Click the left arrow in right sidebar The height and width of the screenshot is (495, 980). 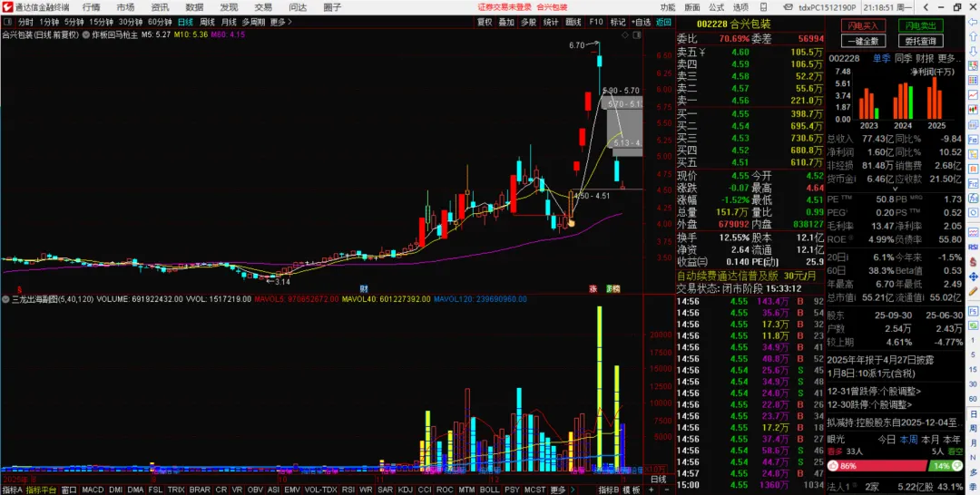click(973, 22)
